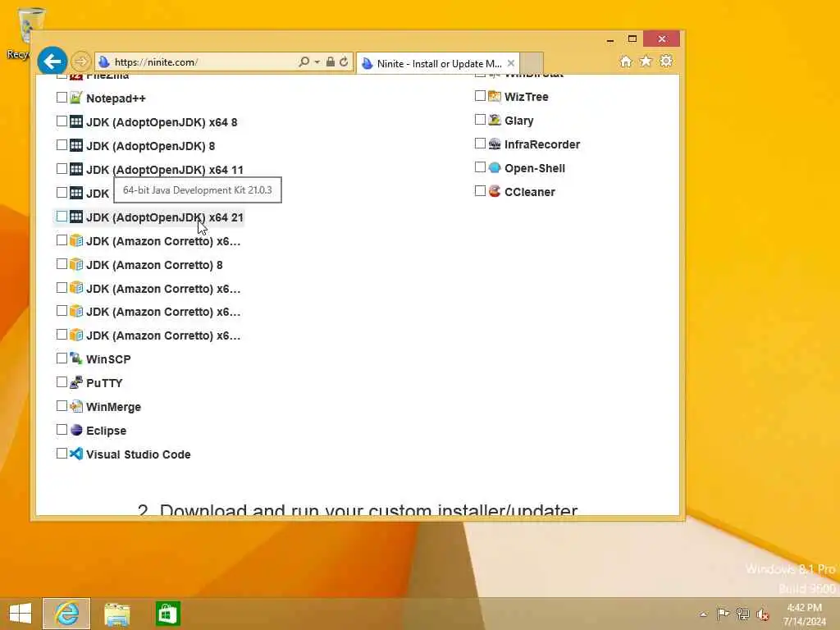Open Windows Store from taskbar

tap(167, 614)
